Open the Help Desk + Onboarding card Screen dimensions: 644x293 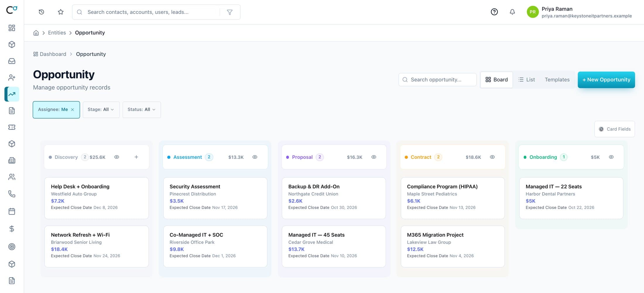coord(97,198)
